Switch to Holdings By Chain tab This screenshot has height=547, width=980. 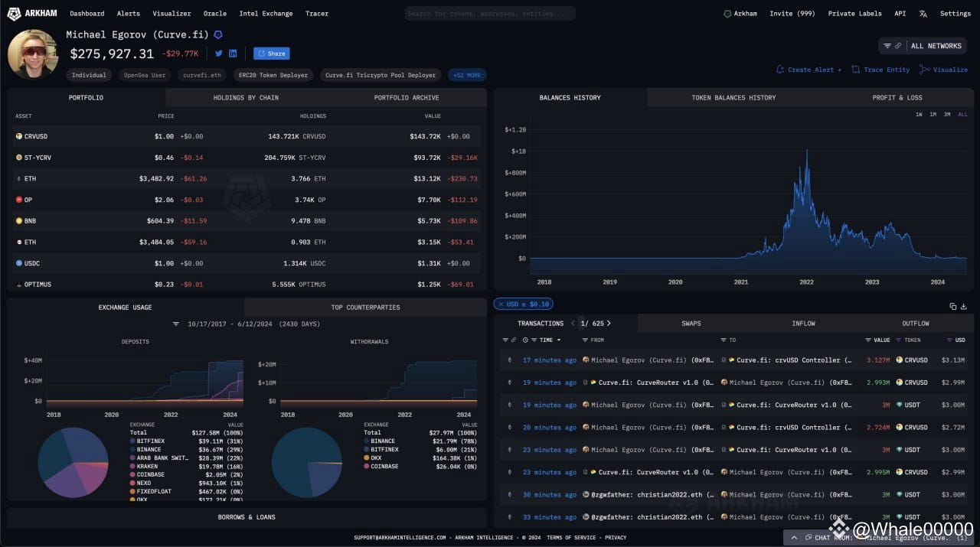[246, 98]
